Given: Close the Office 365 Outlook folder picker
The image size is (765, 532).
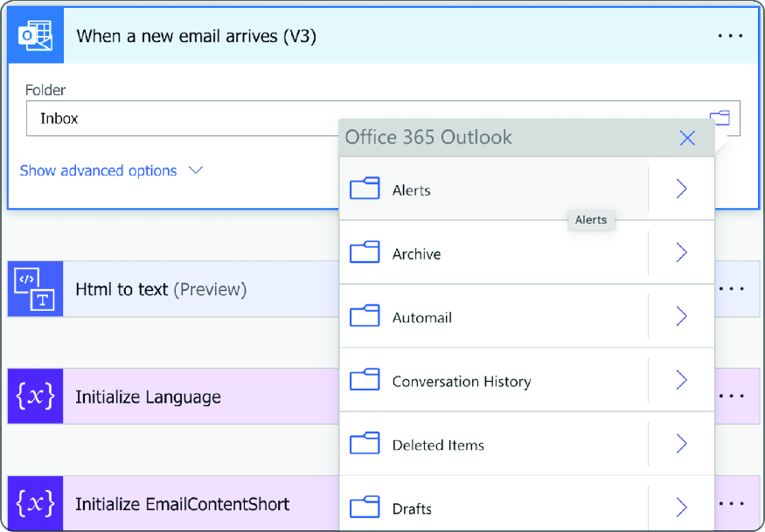Looking at the screenshot, I should pos(687,138).
